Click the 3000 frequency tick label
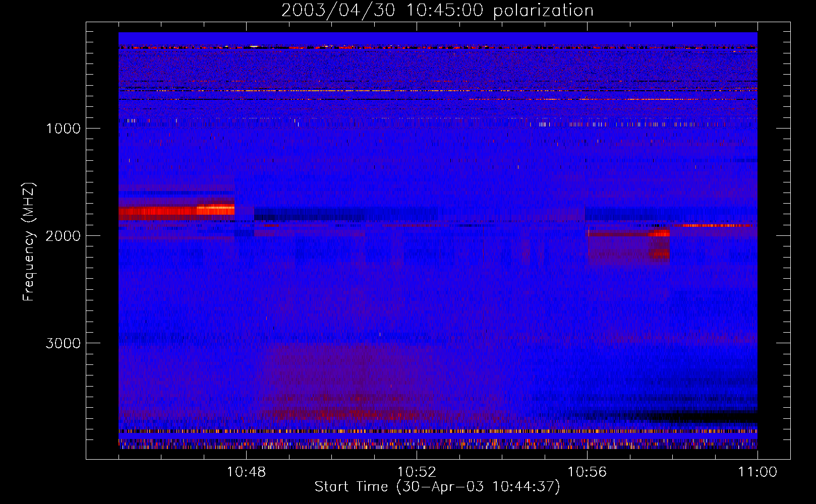The image size is (816, 504). [63, 343]
